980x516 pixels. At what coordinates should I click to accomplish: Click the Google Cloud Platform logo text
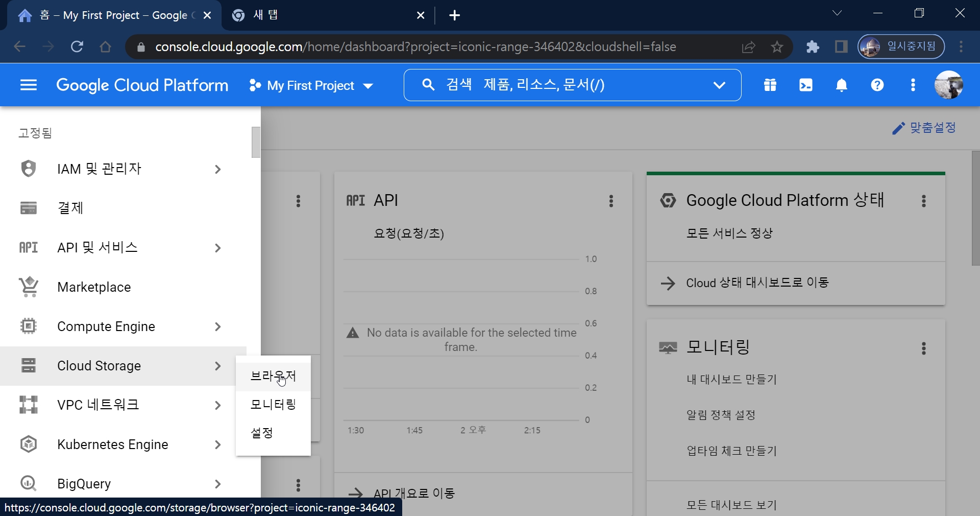[x=142, y=85]
